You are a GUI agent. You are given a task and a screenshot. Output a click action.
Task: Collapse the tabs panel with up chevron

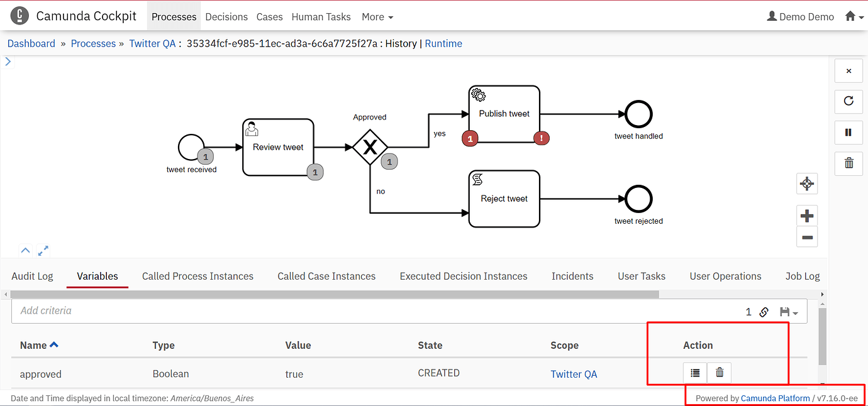25,250
